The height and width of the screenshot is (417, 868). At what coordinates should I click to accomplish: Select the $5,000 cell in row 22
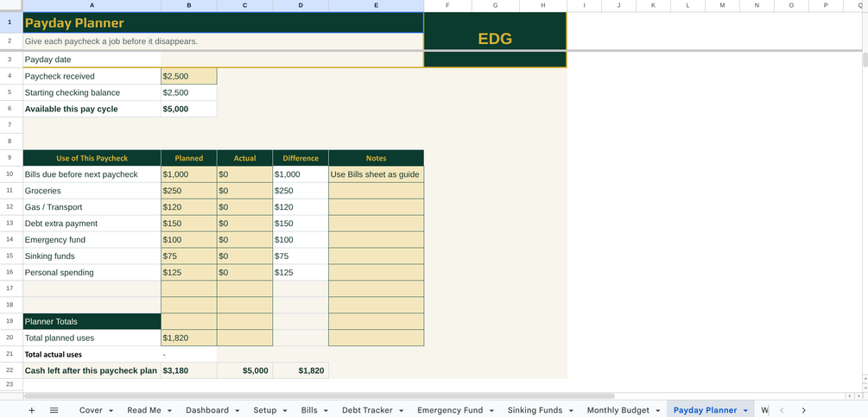point(244,370)
